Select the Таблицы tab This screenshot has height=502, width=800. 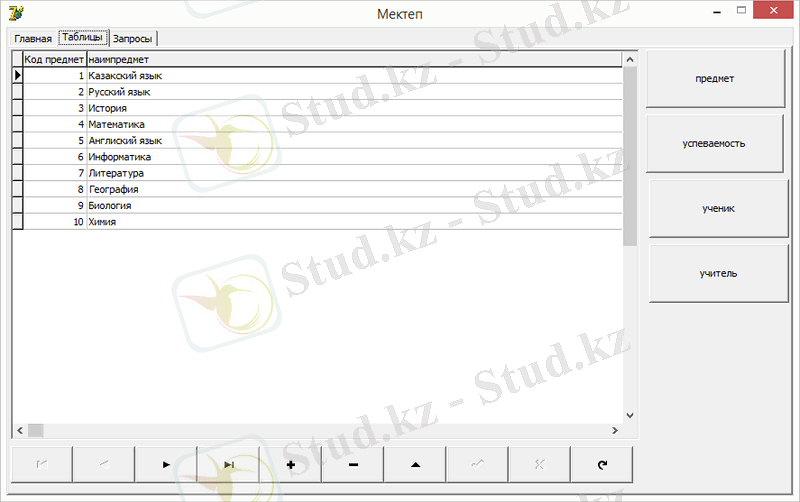coord(83,37)
